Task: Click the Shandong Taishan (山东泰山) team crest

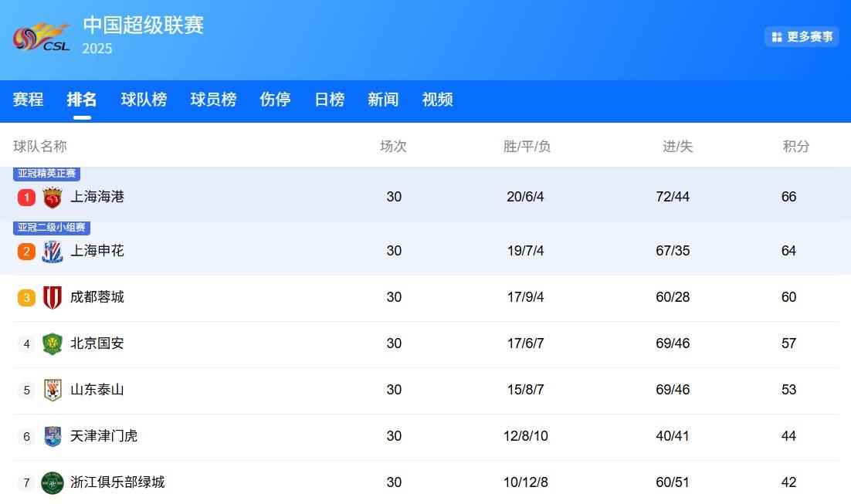Action: click(x=53, y=391)
